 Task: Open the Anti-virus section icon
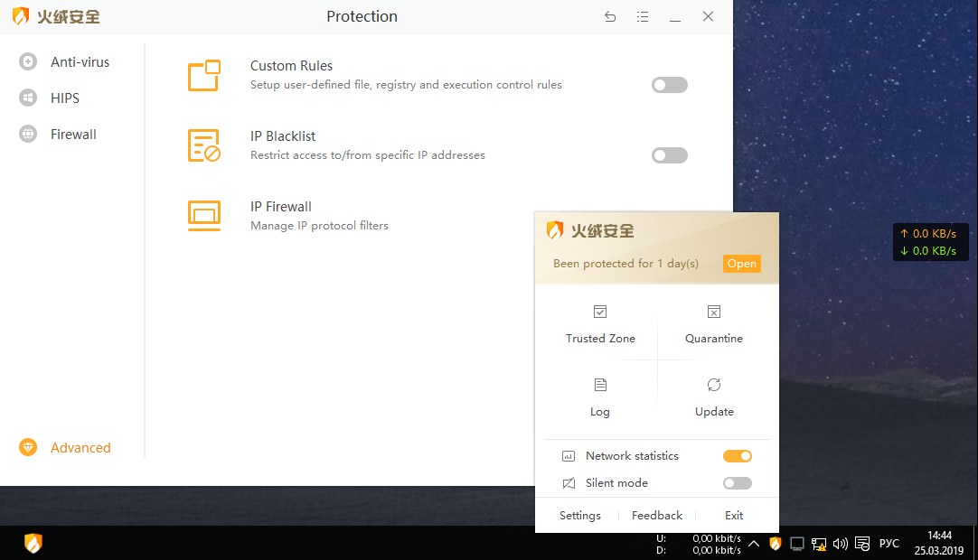click(x=28, y=61)
